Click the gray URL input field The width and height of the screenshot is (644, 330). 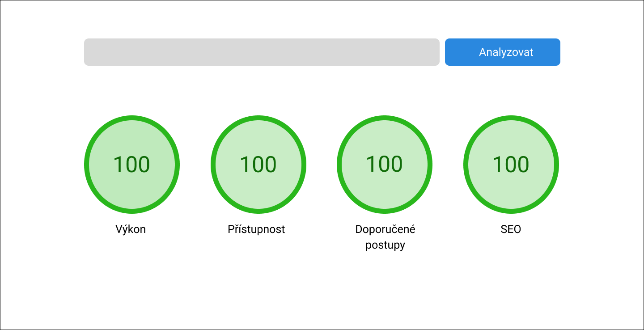click(x=262, y=52)
